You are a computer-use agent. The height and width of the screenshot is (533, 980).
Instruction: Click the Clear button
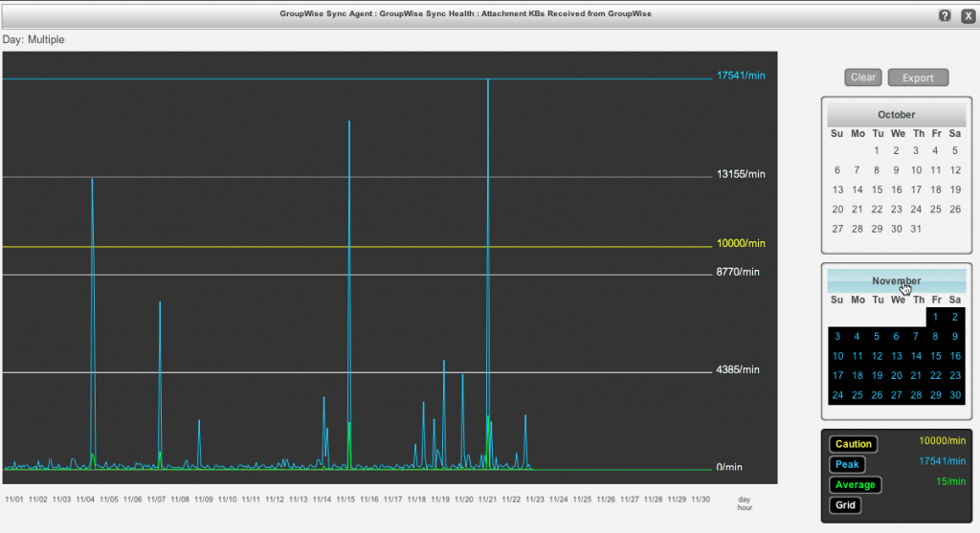click(863, 78)
